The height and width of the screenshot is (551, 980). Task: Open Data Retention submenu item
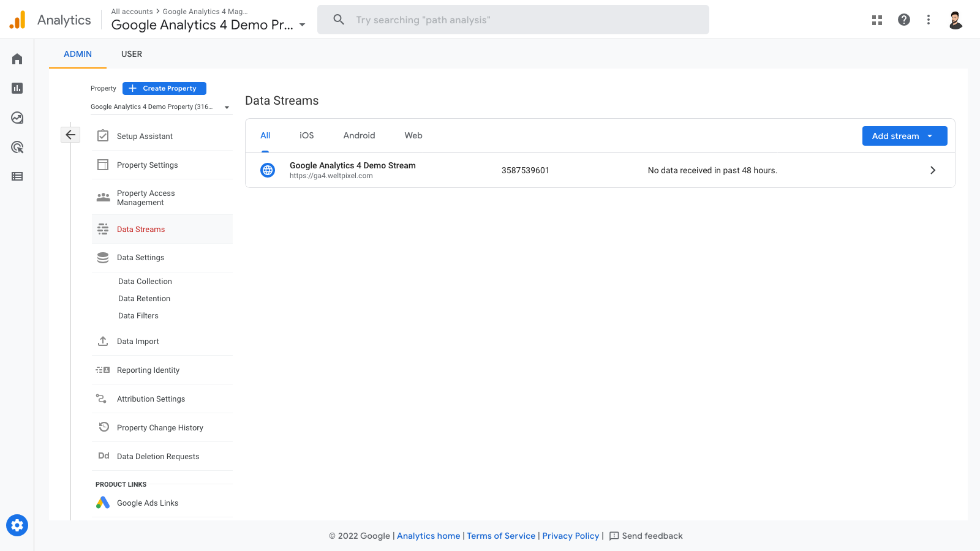(x=145, y=299)
